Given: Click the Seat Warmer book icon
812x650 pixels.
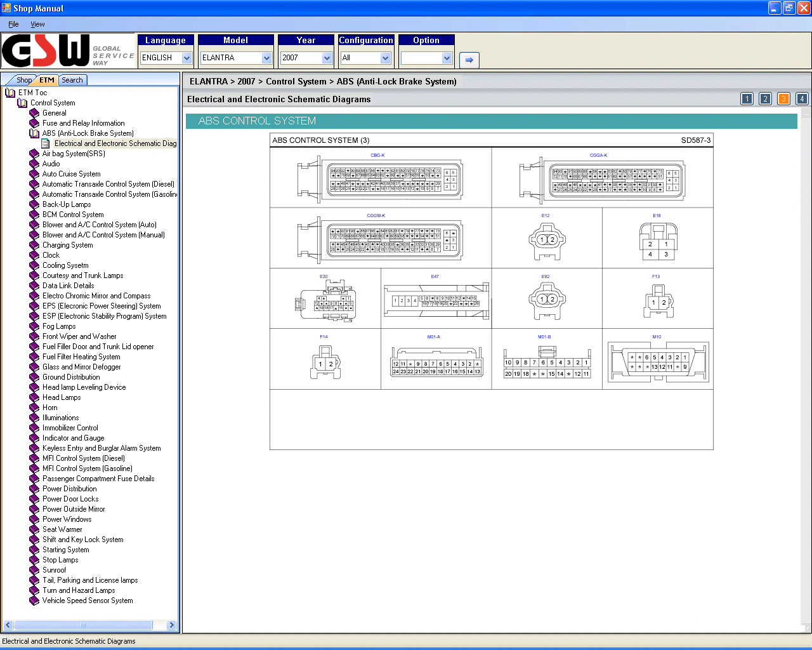Looking at the screenshot, I should [34, 529].
